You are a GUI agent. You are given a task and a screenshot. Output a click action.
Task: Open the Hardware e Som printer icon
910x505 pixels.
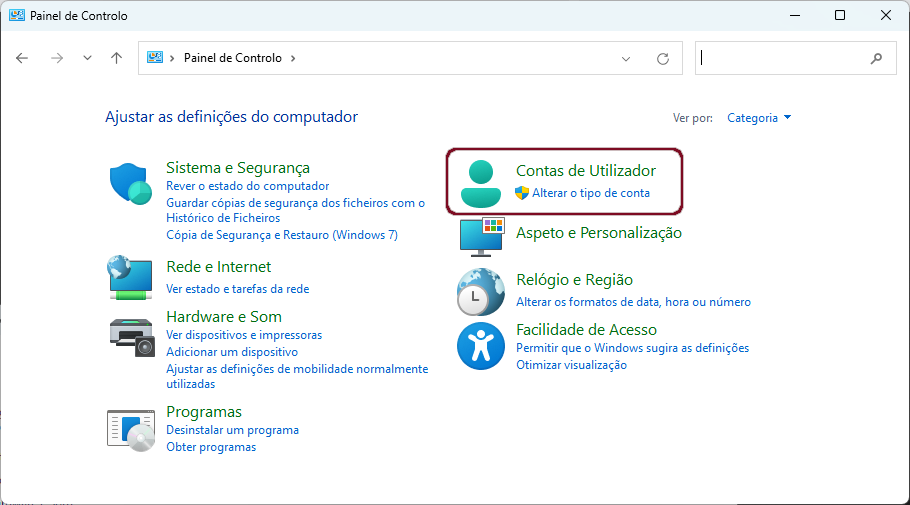coord(132,337)
